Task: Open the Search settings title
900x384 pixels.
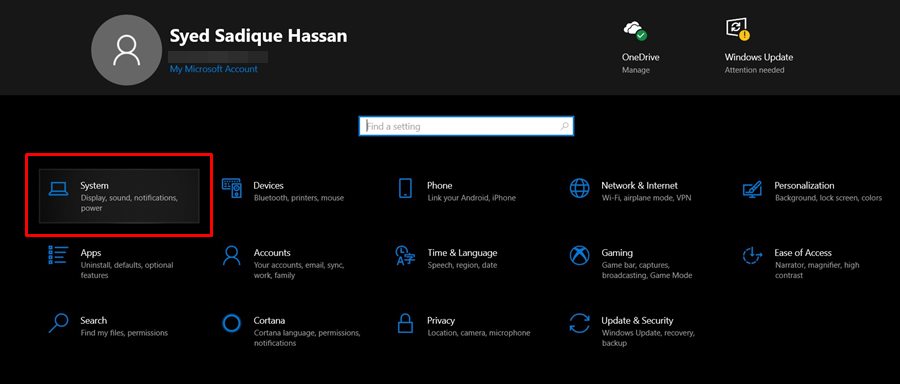Action: tap(94, 320)
